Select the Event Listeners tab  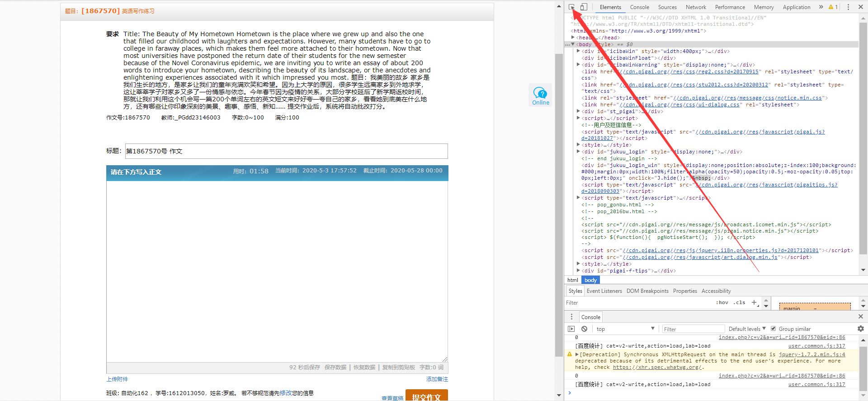click(604, 291)
